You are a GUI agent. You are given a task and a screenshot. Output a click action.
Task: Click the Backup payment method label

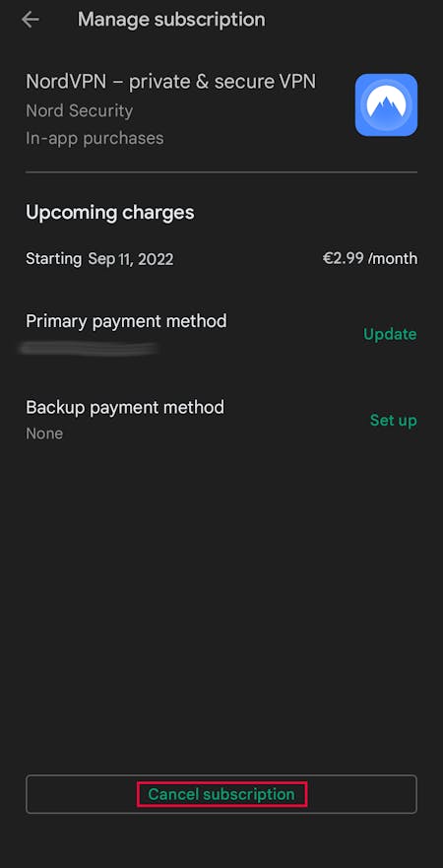(125, 408)
